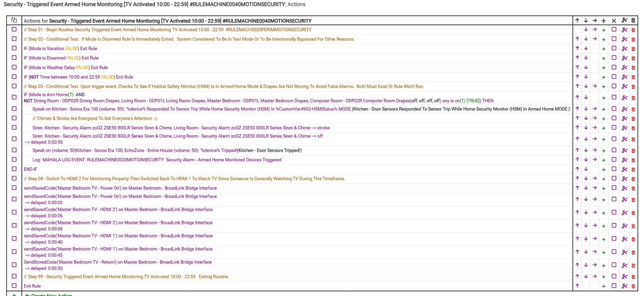Select the left checkbox next to Exit Rule
The height and width of the screenshot is (296, 644).
click(14, 286)
